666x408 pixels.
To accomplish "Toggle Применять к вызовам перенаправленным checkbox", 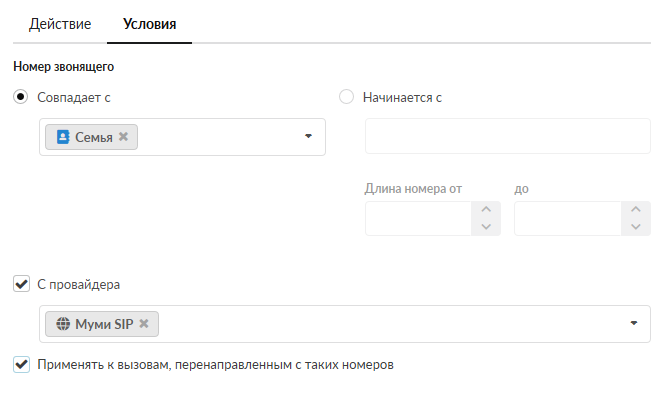I will click(x=21, y=365).
